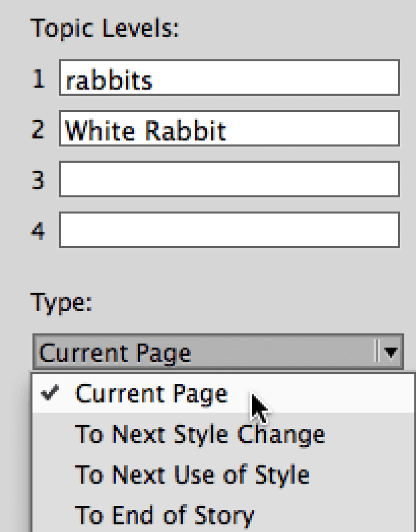Image resolution: width=416 pixels, height=532 pixels.
Task: Toggle the Current Page selection checkmark
Action: (50, 393)
